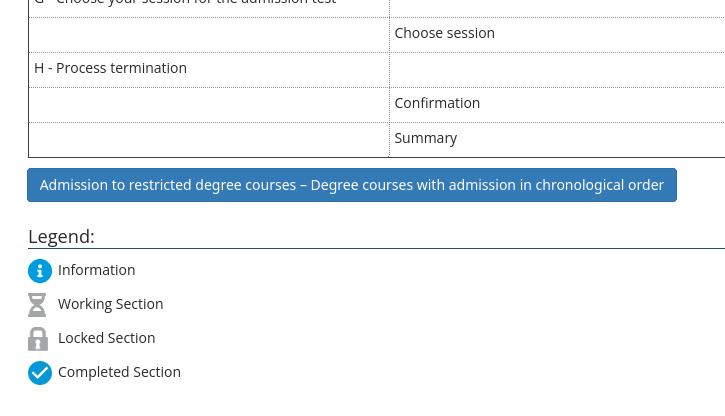Viewport: 725px width, 416px height.
Task: Click the Working Section legend label
Action: coord(110,304)
